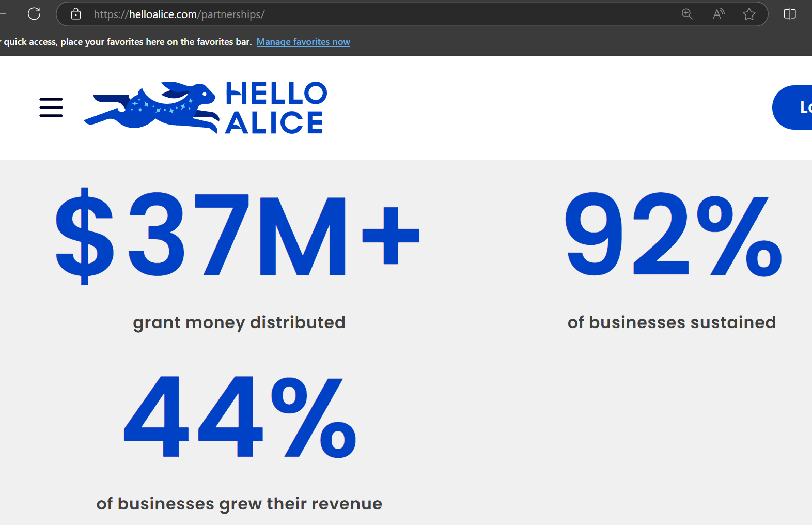Click the 'of businesses sustained' label
This screenshot has height=525, width=812.
pos(672,322)
